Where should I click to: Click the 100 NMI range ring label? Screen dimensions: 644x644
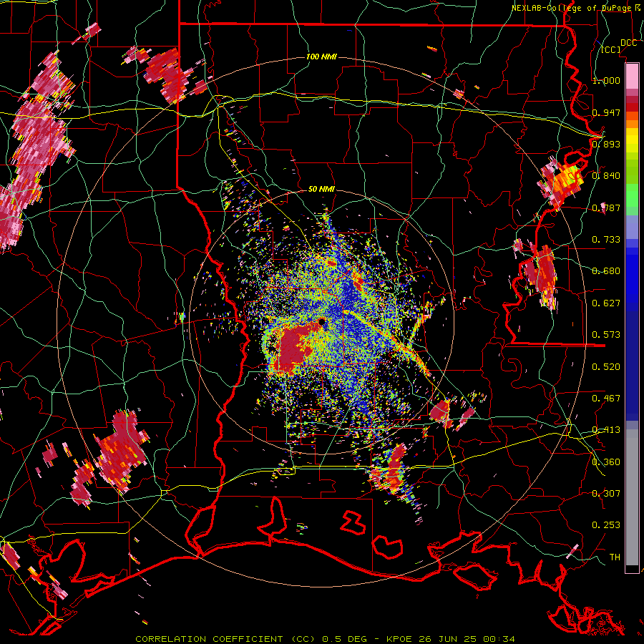point(321,57)
